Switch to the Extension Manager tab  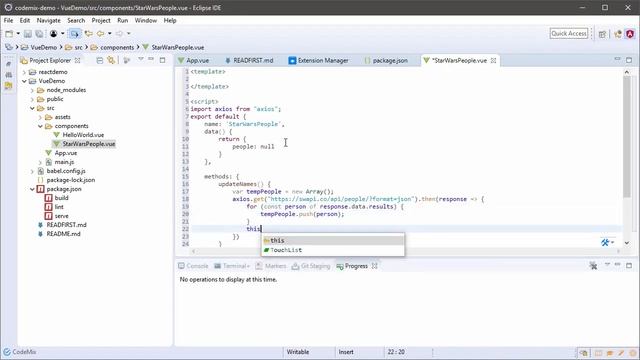[x=318, y=60]
